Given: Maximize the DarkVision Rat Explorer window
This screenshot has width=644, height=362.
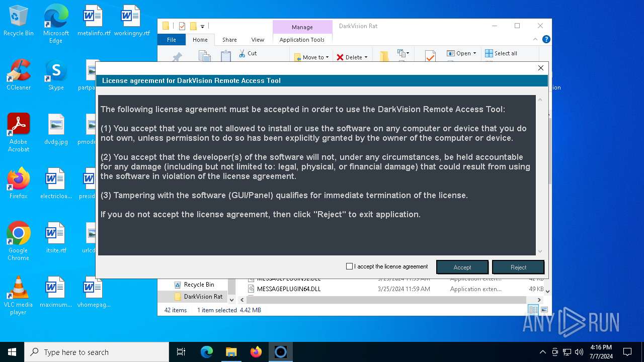Looking at the screenshot, I should [517, 26].
